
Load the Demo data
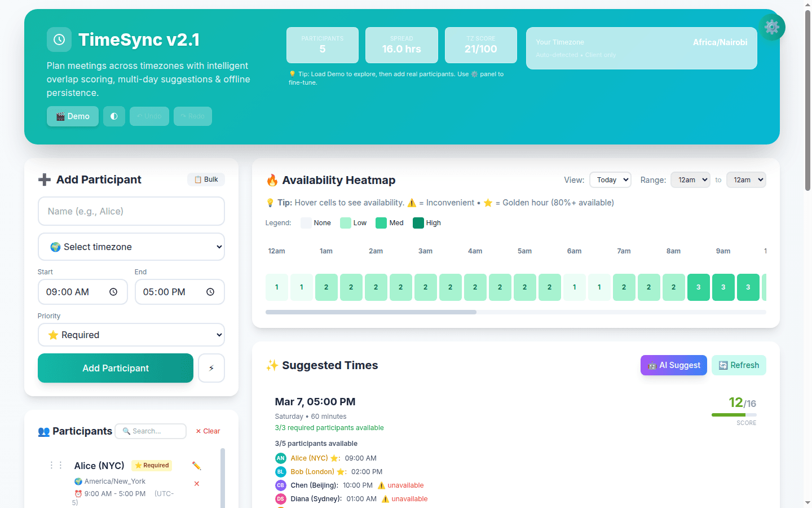73,116
